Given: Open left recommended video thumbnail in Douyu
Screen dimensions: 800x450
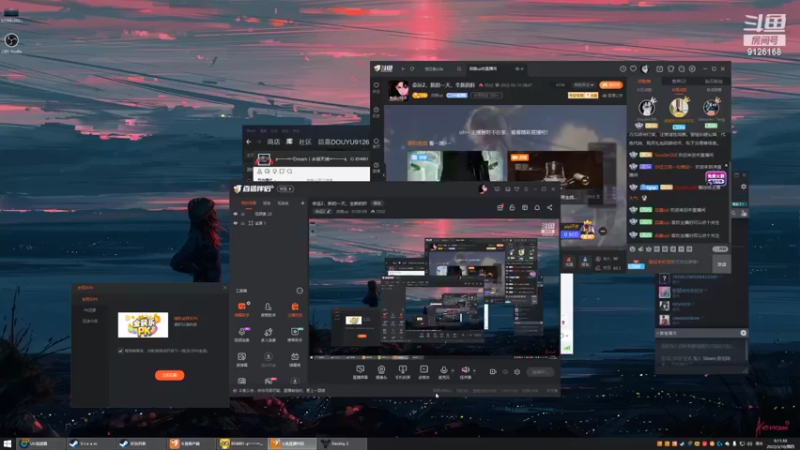Looking at the screenshot, I should [x=456, y=166].
